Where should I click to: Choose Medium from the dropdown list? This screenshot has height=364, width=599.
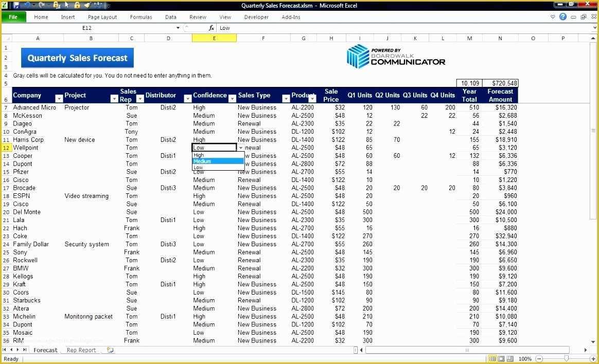tap(218, 161)
